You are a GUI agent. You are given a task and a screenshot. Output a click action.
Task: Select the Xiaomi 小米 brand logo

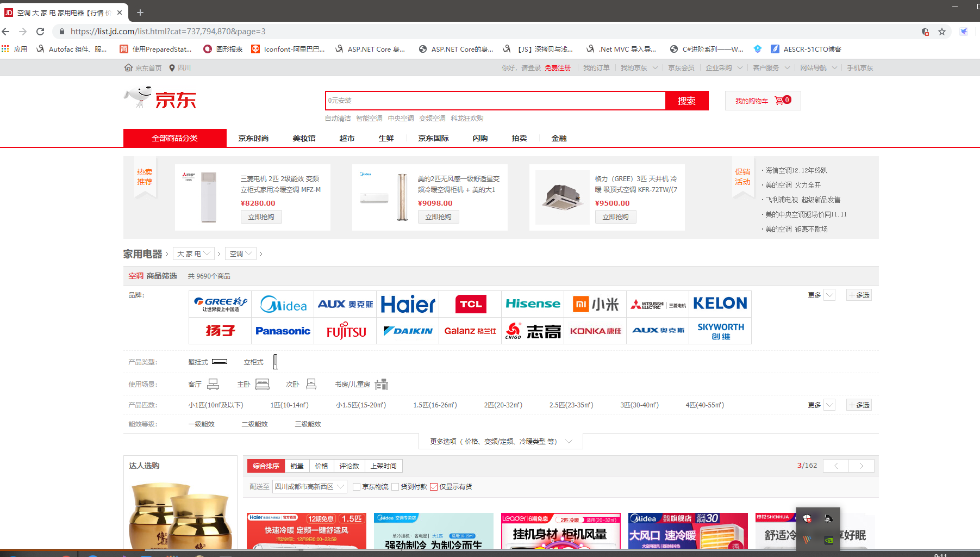pos(595,304)
